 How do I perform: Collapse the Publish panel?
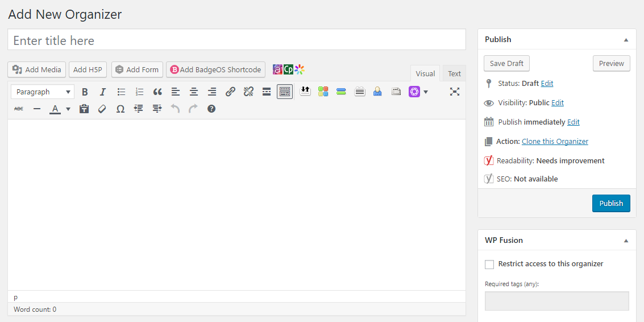626,40
